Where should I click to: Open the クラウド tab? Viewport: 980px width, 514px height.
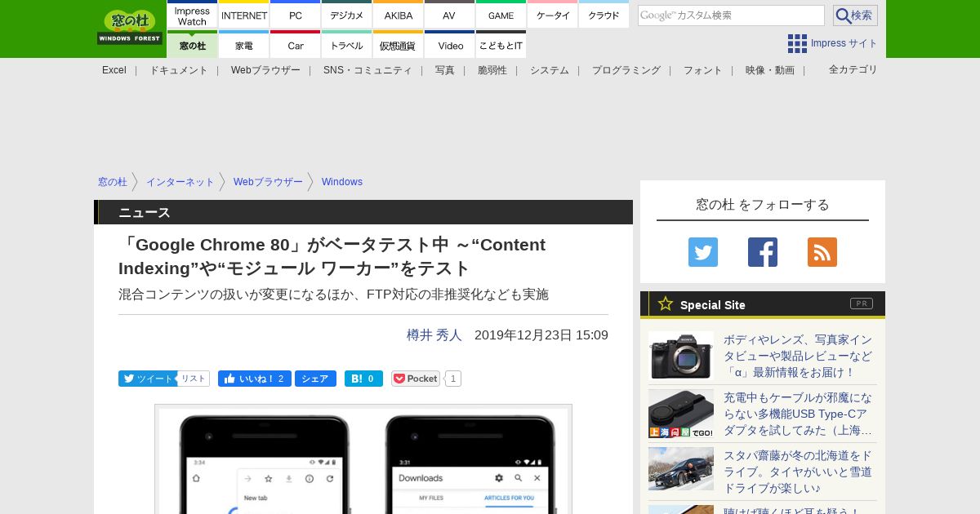coord(604,16)
